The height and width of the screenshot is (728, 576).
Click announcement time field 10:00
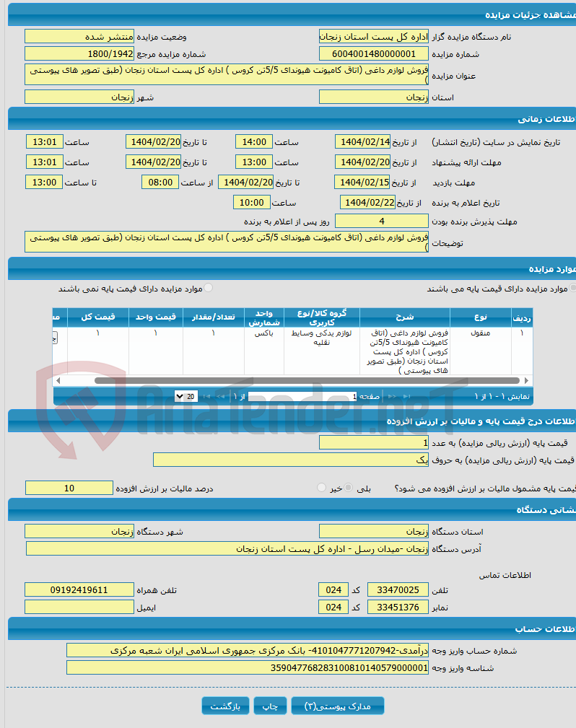tap(252, 203)
